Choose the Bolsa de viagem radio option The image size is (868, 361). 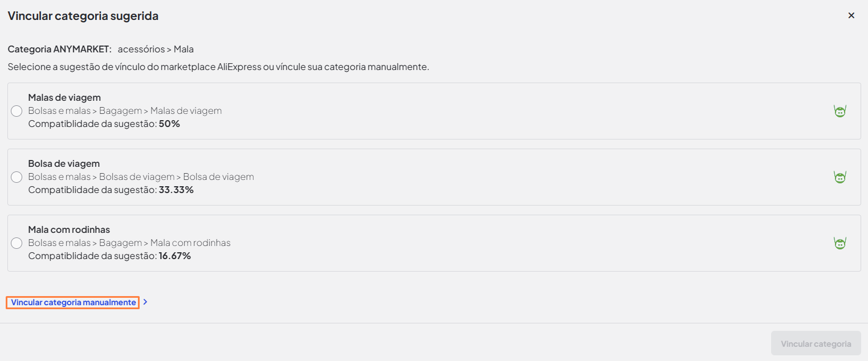(x=17, y=177)
